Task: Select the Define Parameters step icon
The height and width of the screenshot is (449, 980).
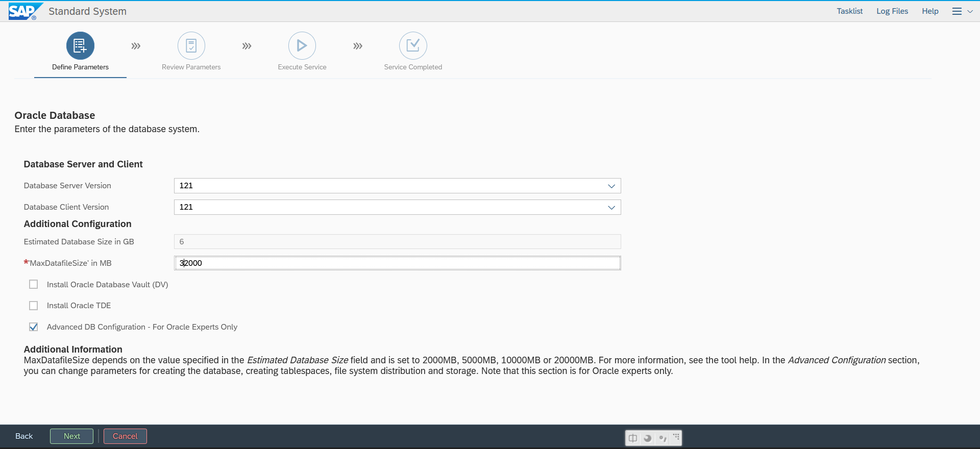Action: click(x=80, y=46)
